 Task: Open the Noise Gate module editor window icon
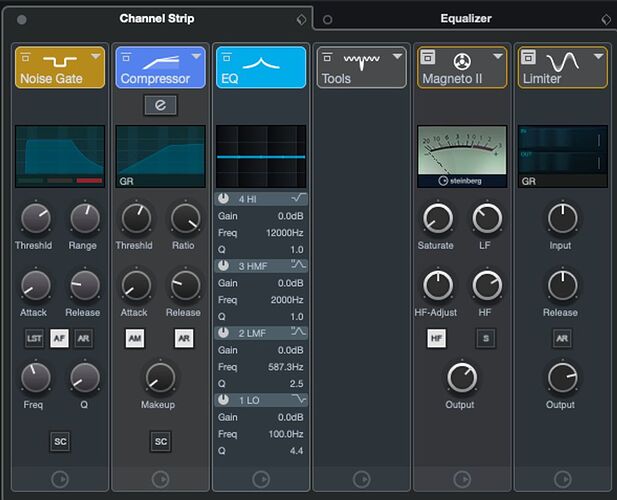(26, 58)
